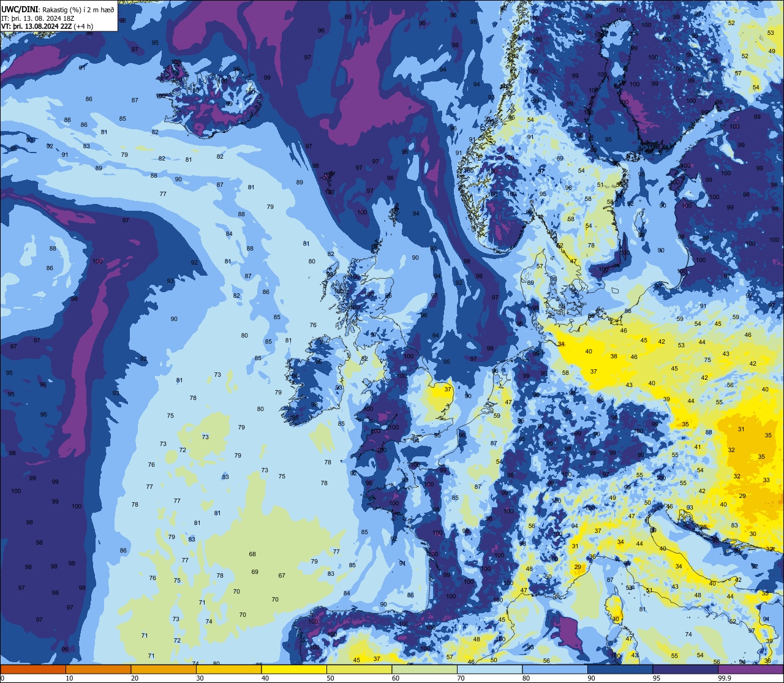Click the 0–10% dark orange legend swatch
784x683 pixels.
[33, 669]
